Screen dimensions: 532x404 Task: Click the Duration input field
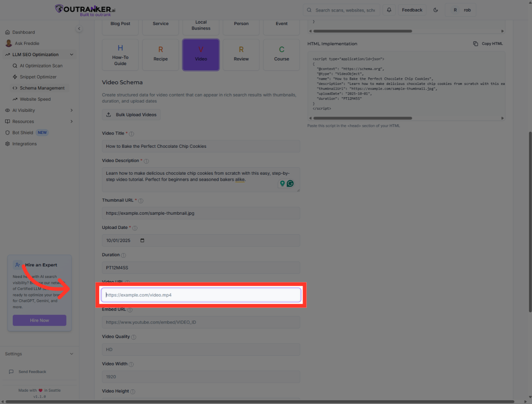pos(201,268)
